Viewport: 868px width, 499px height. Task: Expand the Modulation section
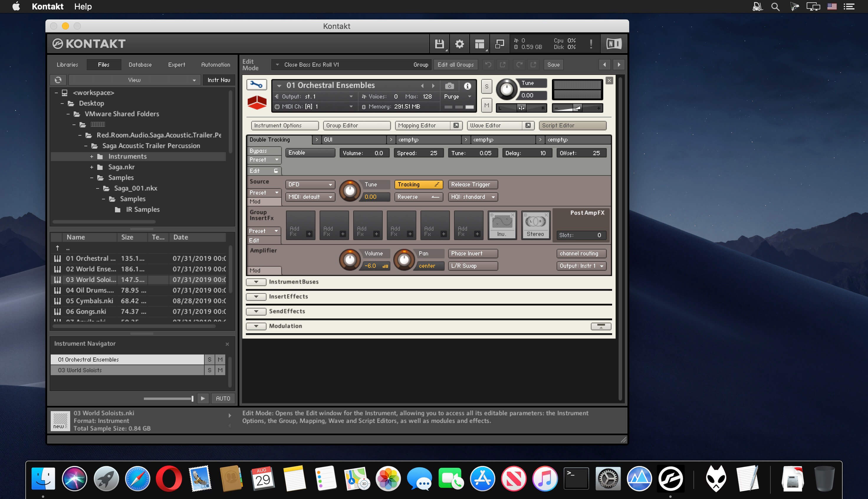256,326
